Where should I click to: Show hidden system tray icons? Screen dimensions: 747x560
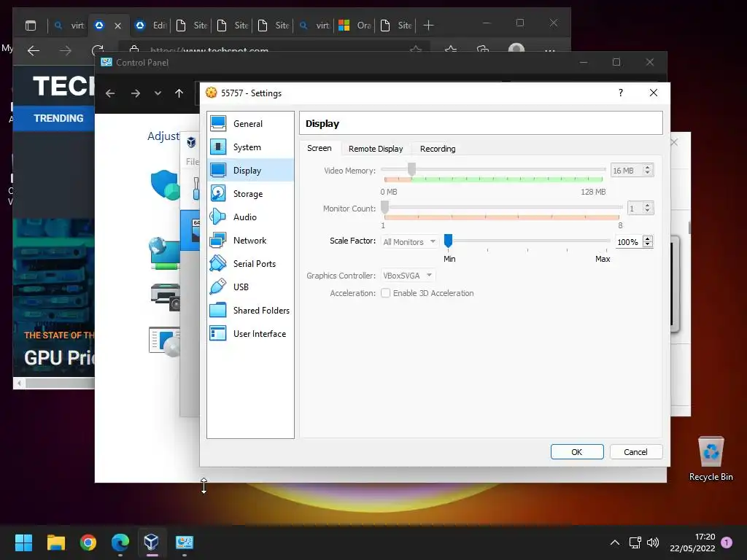coord(615,542)
